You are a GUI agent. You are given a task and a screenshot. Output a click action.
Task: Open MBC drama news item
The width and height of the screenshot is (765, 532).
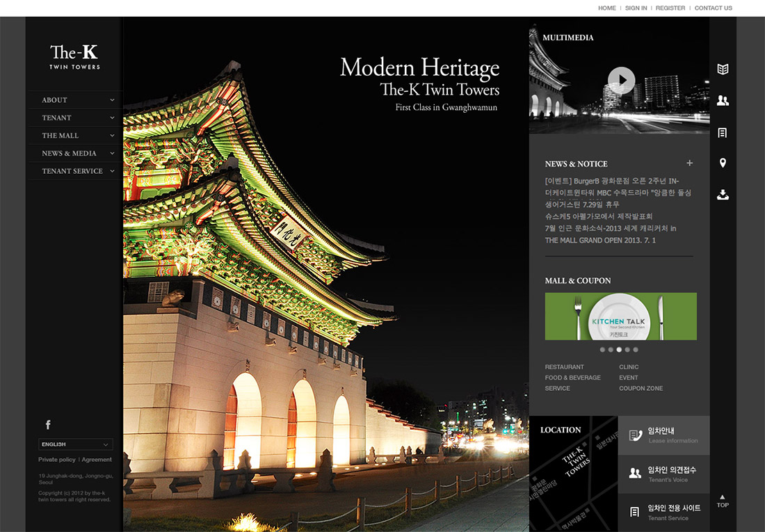tap(618, 193)
